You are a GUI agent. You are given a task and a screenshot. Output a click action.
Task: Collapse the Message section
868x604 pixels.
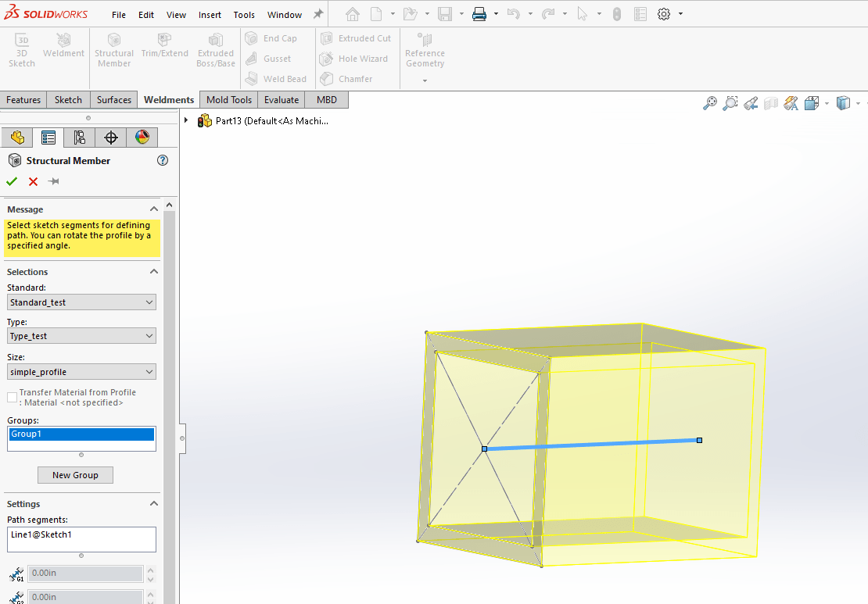[153, 209]
